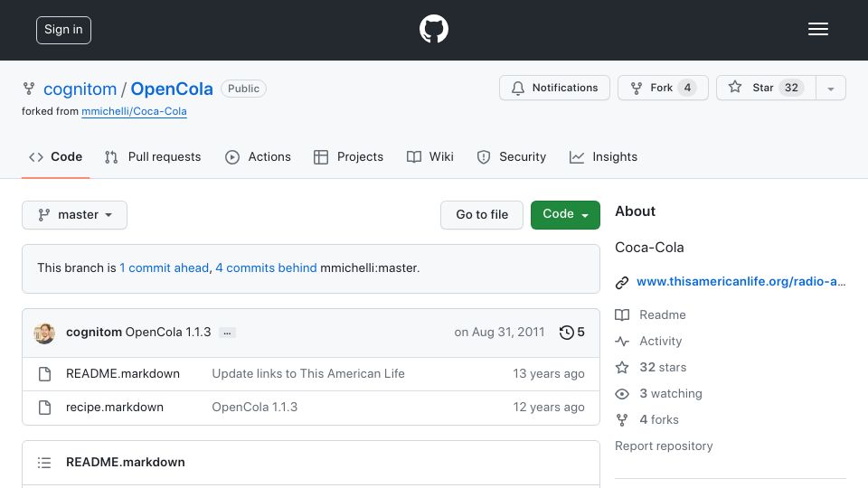Open the Security tab
Screen dimensions: 868x488
(x=512, y=157)
